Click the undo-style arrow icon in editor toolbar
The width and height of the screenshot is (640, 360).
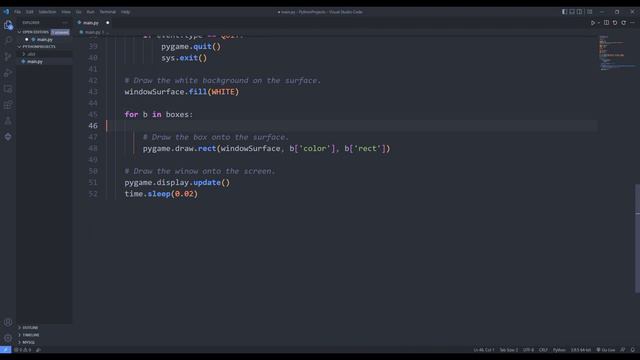pyautogui.click(x=615, y=23)
